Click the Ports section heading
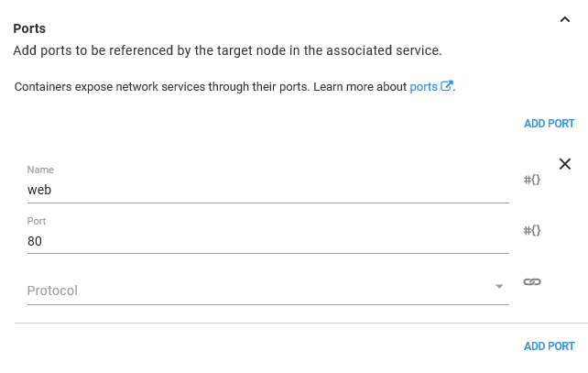Viewport: 588px width, 373px height. point(29,28)
